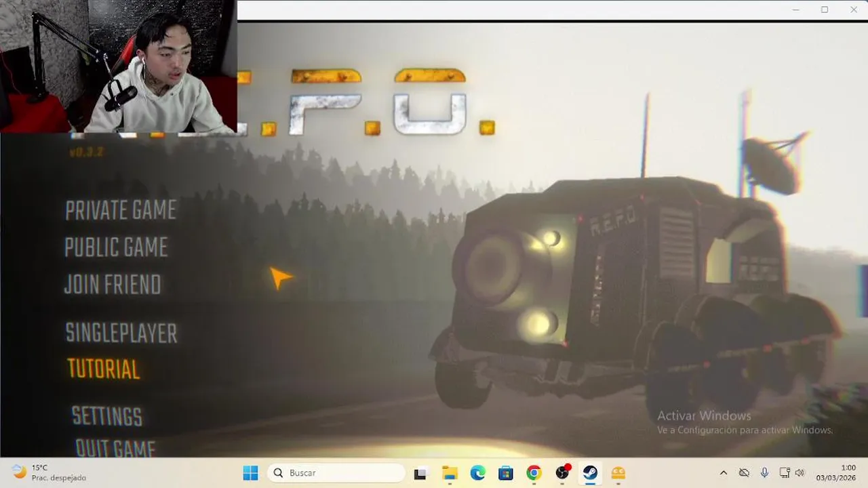
Task: Minimize the game window
Action: (795, 9)
